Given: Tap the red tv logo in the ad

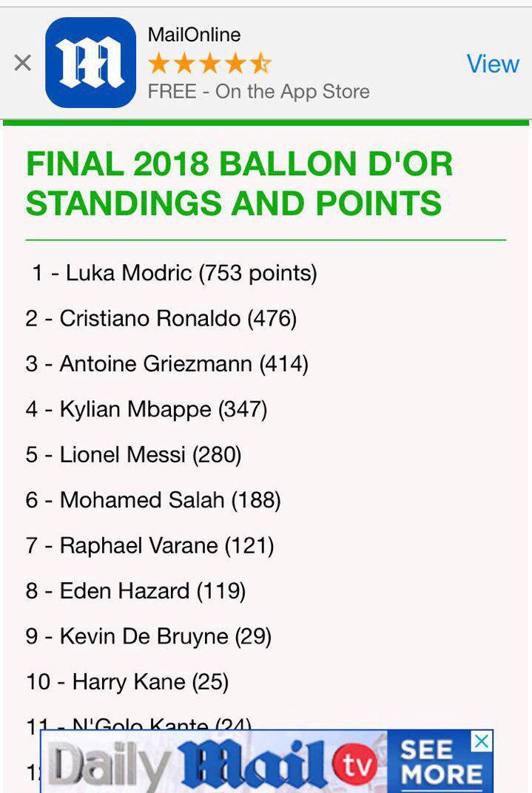Looking at the screenshot, I should point(355,764).
